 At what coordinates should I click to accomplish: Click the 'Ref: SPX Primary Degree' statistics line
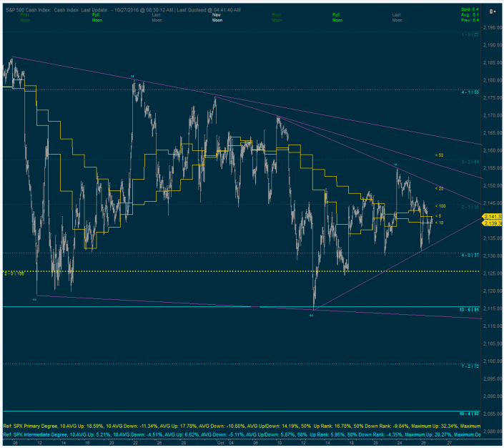coord(242,426)
